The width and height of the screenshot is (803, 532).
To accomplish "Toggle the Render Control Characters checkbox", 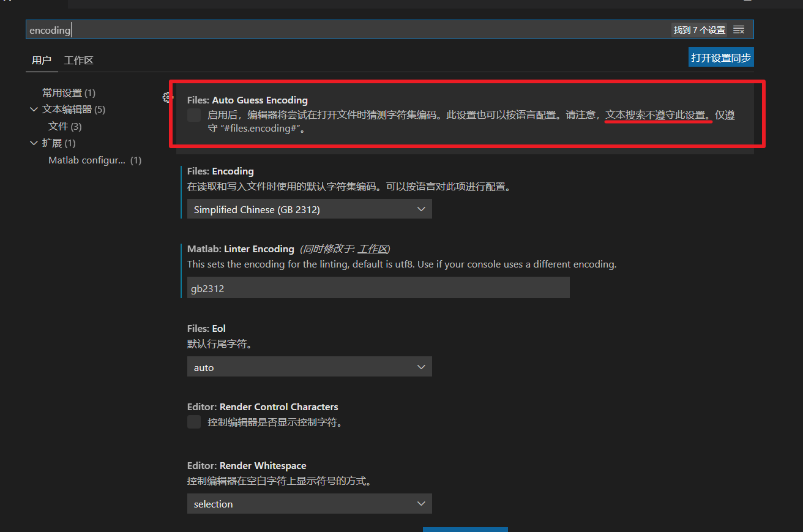I will point(194,422).
